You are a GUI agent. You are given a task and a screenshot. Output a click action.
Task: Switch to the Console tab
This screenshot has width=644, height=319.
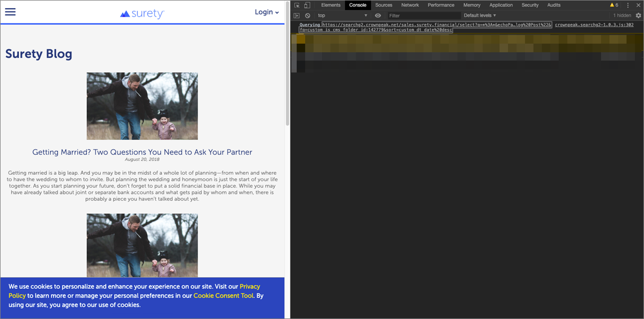[x=358, y=5]
